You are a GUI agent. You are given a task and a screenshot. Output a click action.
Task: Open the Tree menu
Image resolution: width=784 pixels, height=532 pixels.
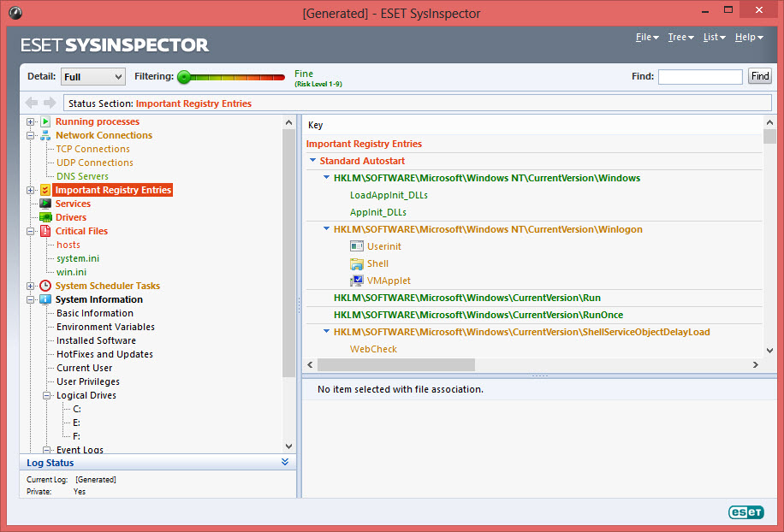click(680, 38)
